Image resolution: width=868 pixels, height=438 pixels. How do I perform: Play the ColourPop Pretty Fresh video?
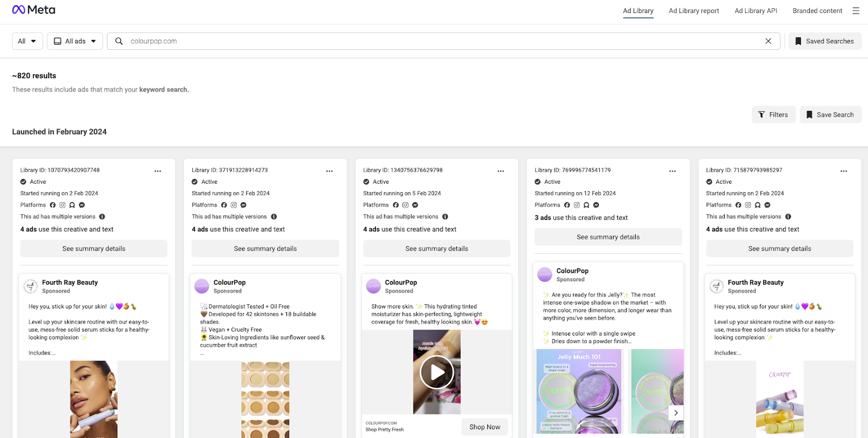(437, 372)
